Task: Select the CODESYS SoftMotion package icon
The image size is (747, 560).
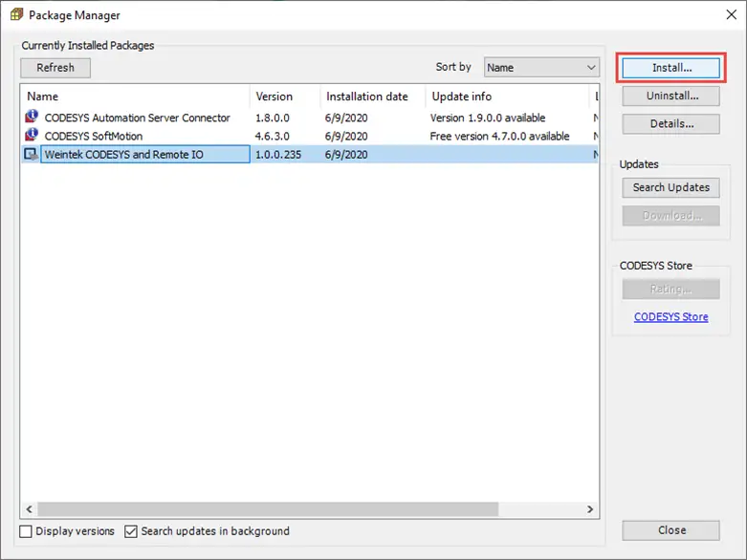Action: [x=32, y=135]
